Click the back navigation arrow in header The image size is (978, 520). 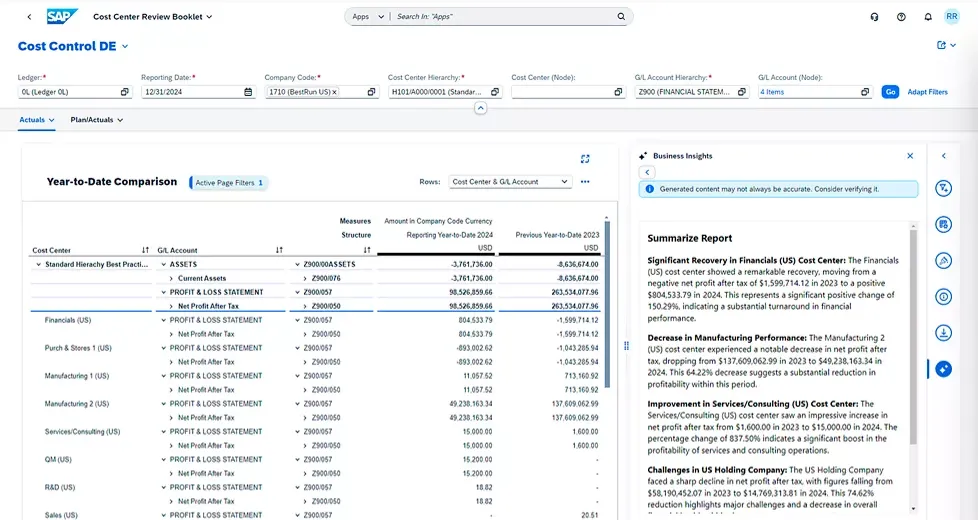(29, 17)
